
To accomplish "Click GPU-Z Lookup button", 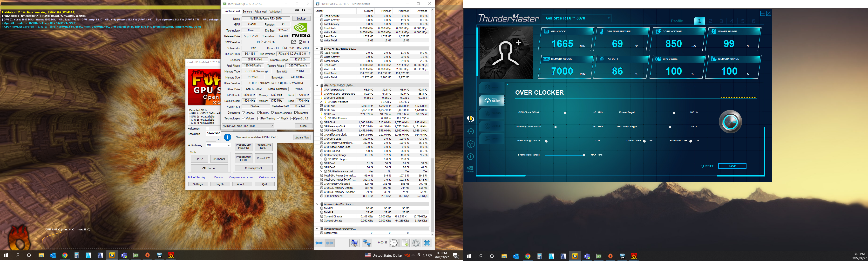I will [301, 19].
